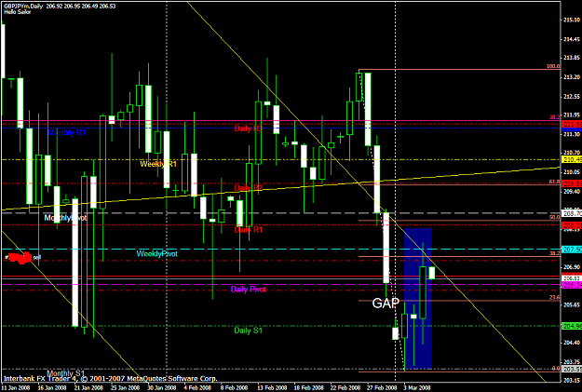
Task: Click the 'Hello Sailor' indicator text
Action: (18, 12)
